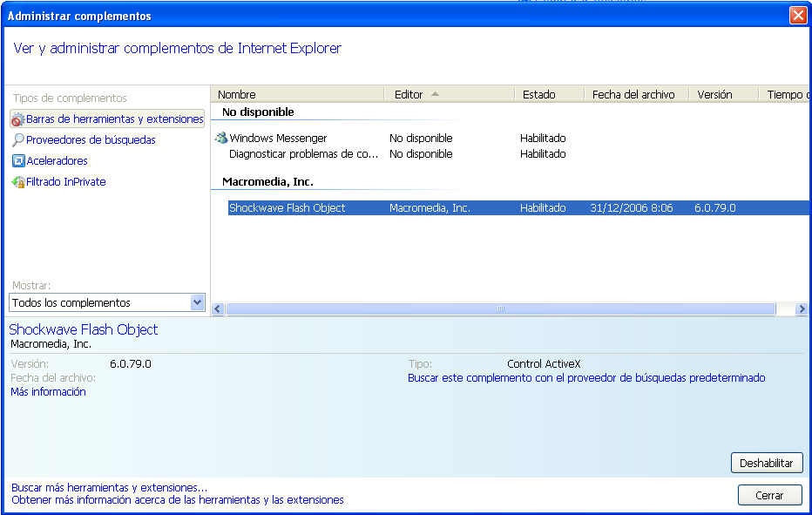Select the Shockwave Flash Object row

pyautogui.click(x=288, y=208)
